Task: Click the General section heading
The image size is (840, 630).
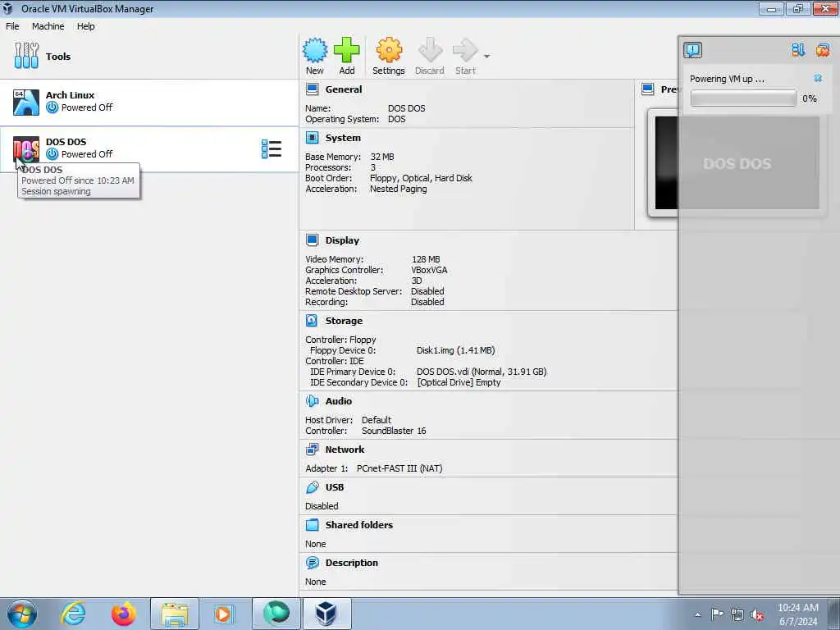Action: [x=344, y=89]
